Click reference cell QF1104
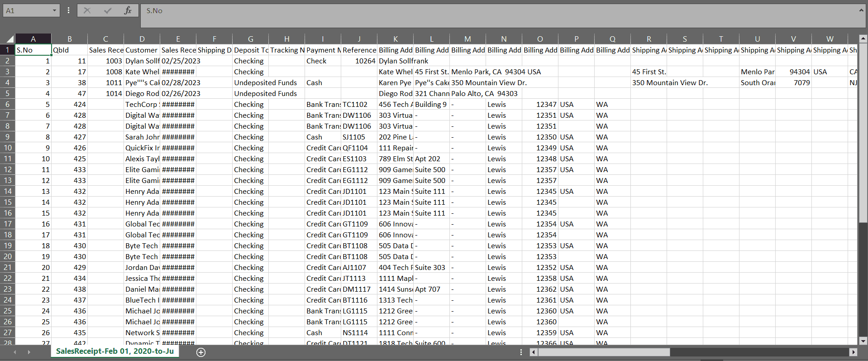The width and height of the screenshot is (868, 361). click(x=359, y=148)
